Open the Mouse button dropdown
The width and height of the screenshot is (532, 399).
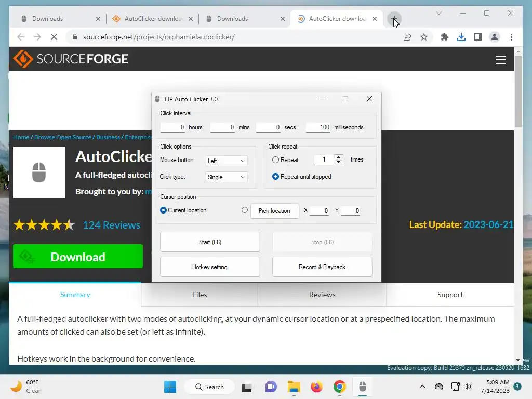[227, 161]
